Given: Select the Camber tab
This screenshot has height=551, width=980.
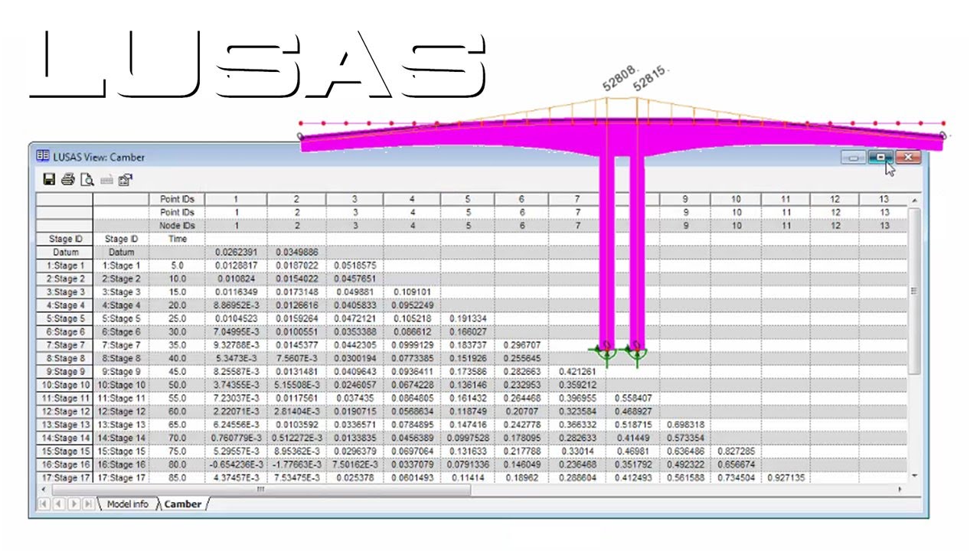Looking at the screenshot, I should [182, 504].
